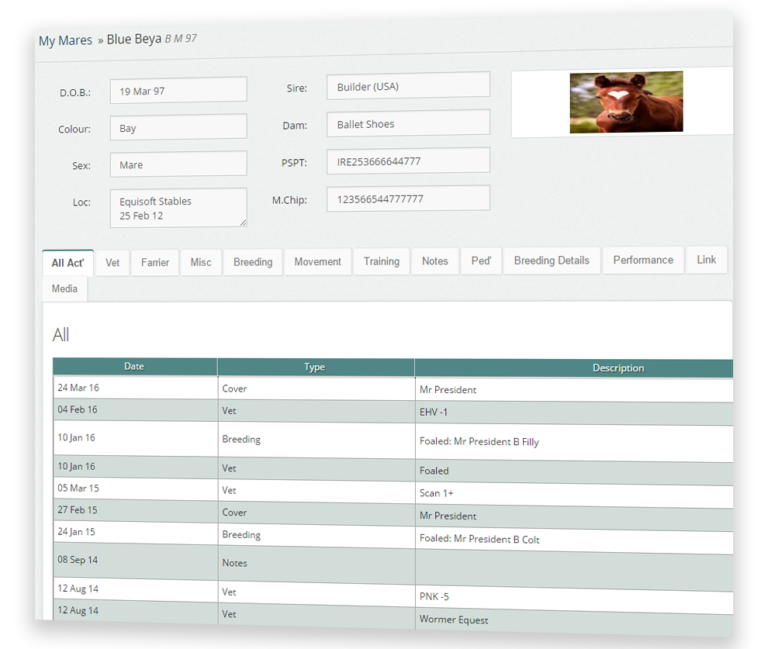Sort by the Date column header

(x=135, y=366)
